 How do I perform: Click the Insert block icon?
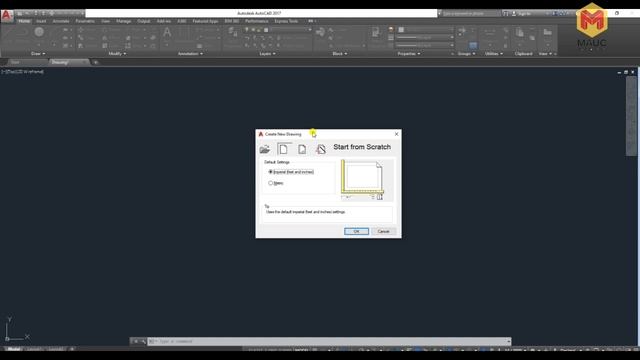[320, 32]
